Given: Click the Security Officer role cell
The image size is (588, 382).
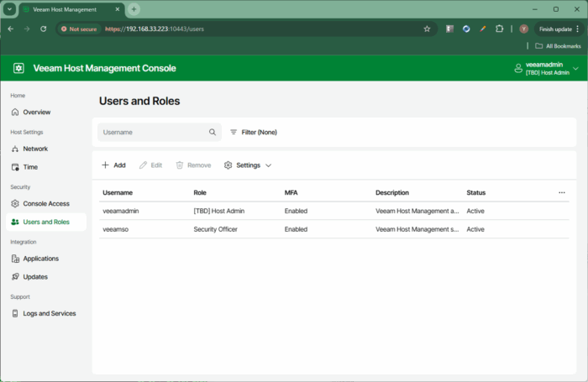Looking at the screenshot, I should click(216, 229).
